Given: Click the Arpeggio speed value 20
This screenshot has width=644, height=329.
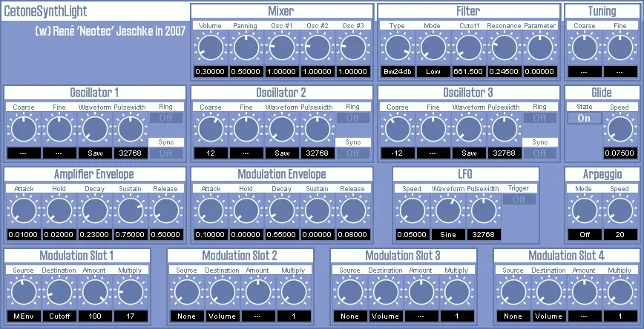Looking at the screenshot, I should coord(620,235).
